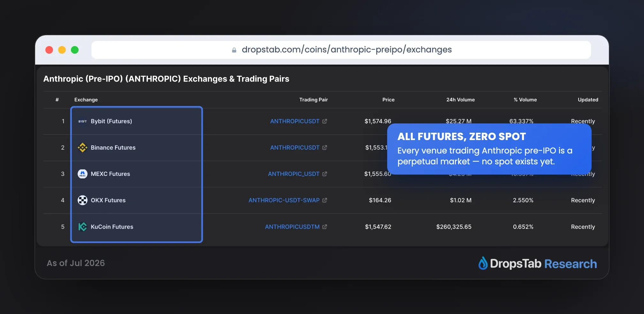Click the 24h volume $1.02 M
This screenshot has height=314, width=644.
point(461,200)
